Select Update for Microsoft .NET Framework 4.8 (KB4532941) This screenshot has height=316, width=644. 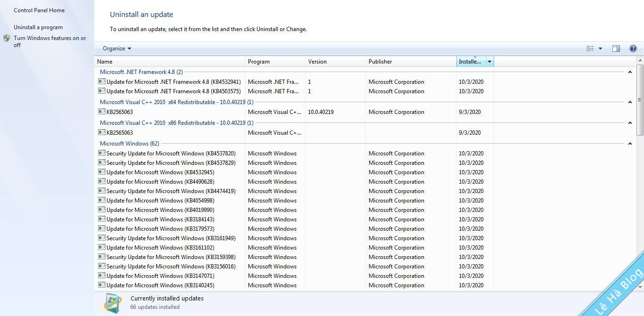[173, 82]
